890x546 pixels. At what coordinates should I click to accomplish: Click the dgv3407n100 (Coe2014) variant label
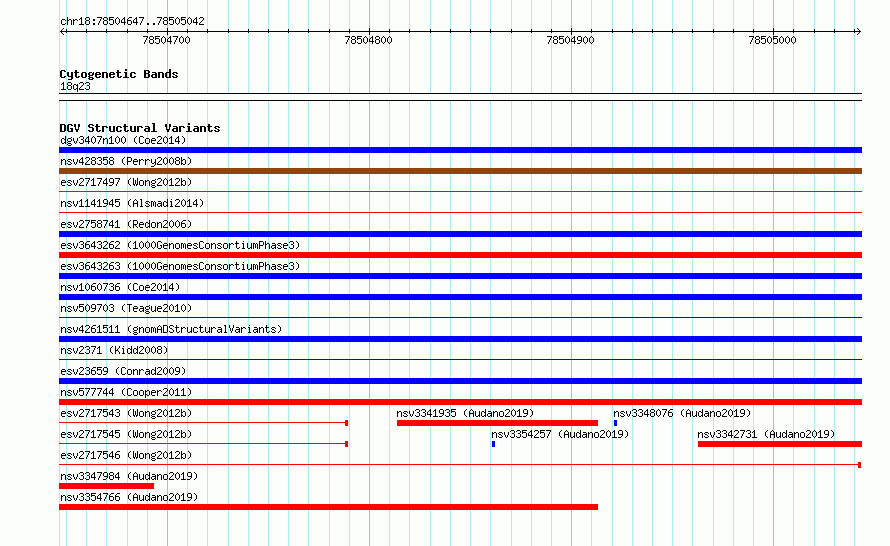click(123, 140)
